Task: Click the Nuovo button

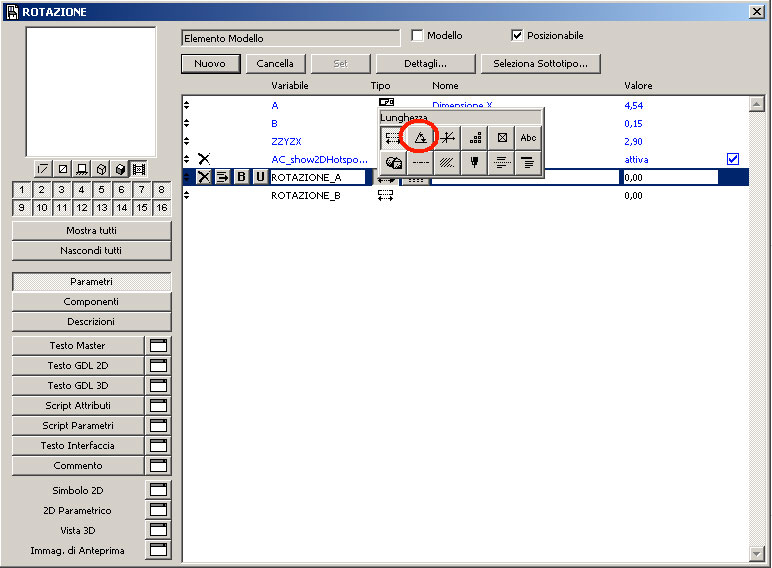Action: click(x=210, y=63)
